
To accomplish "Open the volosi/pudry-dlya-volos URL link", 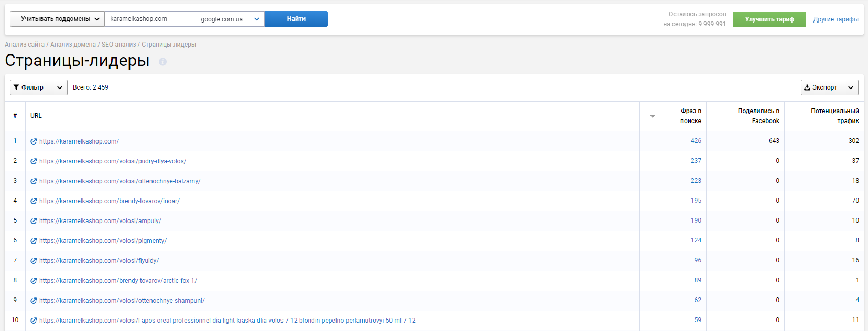I will pos(113,161).
